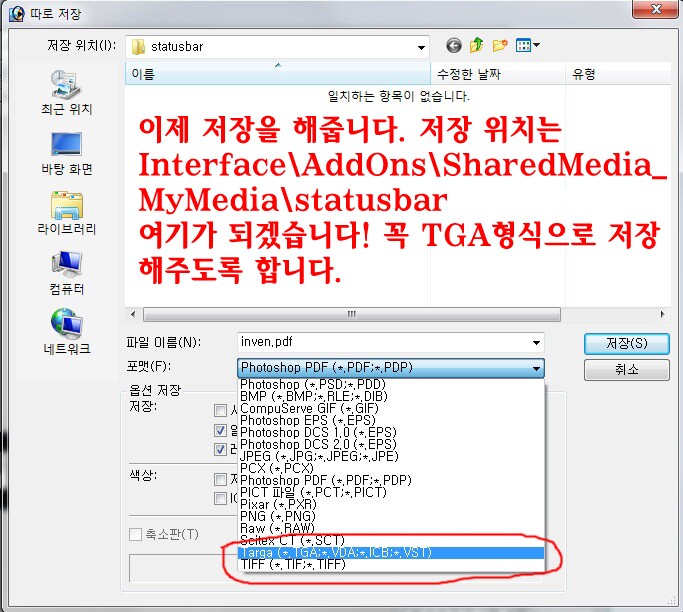Toggle the first unchecked checkbox next to 저장:
This screenshot has height=612, width=683.
tap(220, 409)
